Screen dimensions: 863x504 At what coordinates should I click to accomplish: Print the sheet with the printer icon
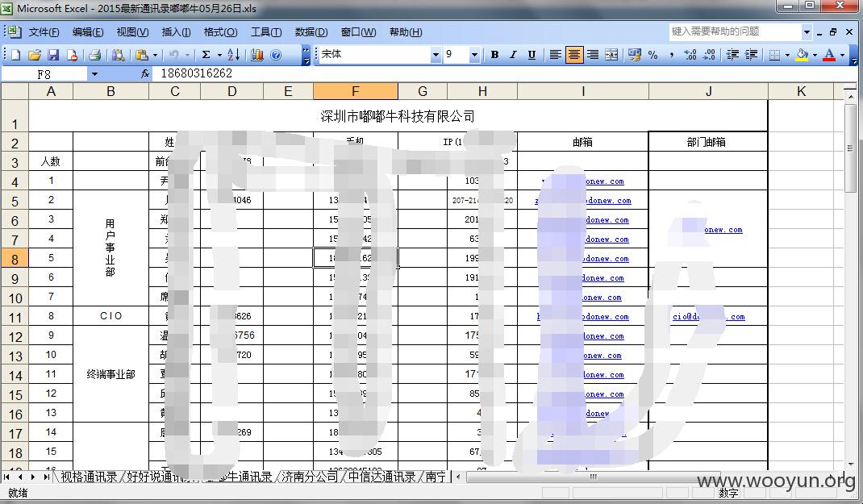(x=94, y=55)
